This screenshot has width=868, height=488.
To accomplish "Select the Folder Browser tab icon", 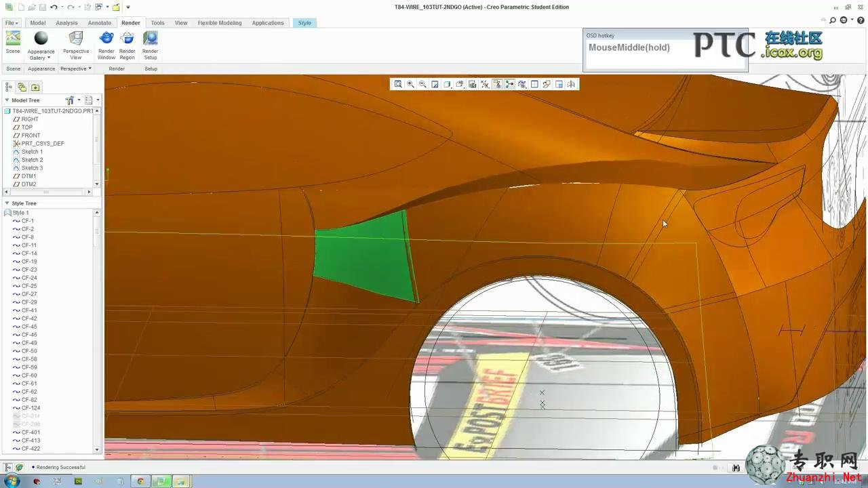I will 22,87.
